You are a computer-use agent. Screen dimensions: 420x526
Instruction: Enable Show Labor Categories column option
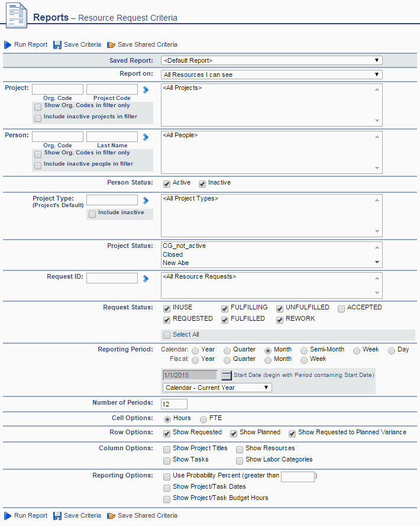pyautogui.click(x=240, y=461)
